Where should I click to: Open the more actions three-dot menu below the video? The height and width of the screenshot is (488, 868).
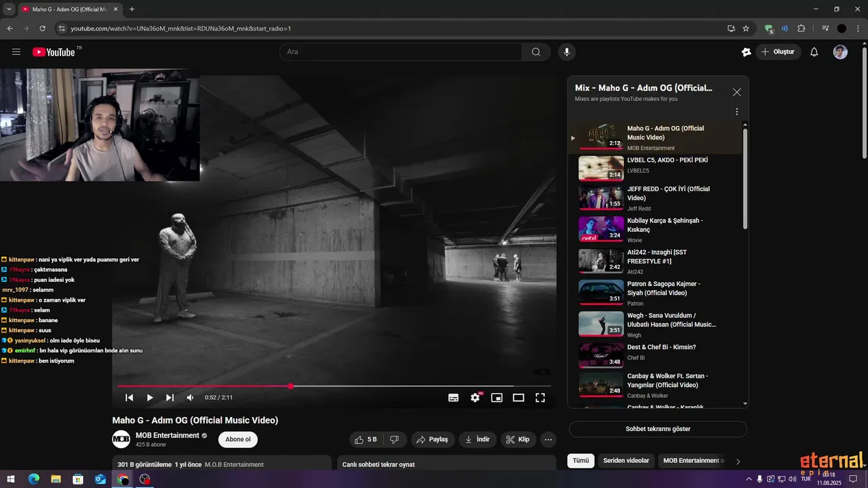click(549, 440)
